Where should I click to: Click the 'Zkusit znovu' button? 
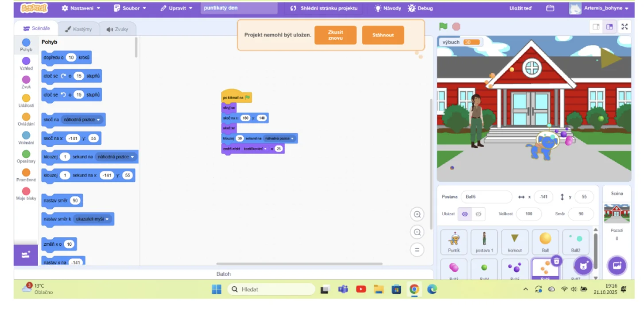pos(335,35)
